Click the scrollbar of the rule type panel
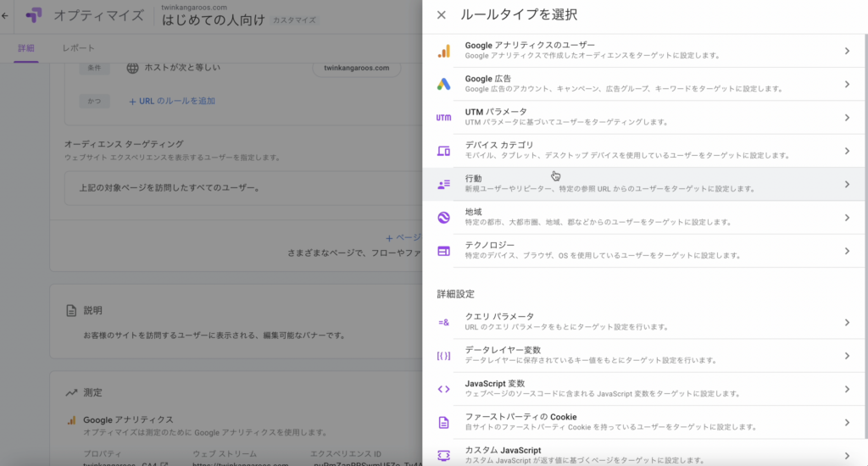The height and width of the screenshot is (466, 868). tap(865, 236)
